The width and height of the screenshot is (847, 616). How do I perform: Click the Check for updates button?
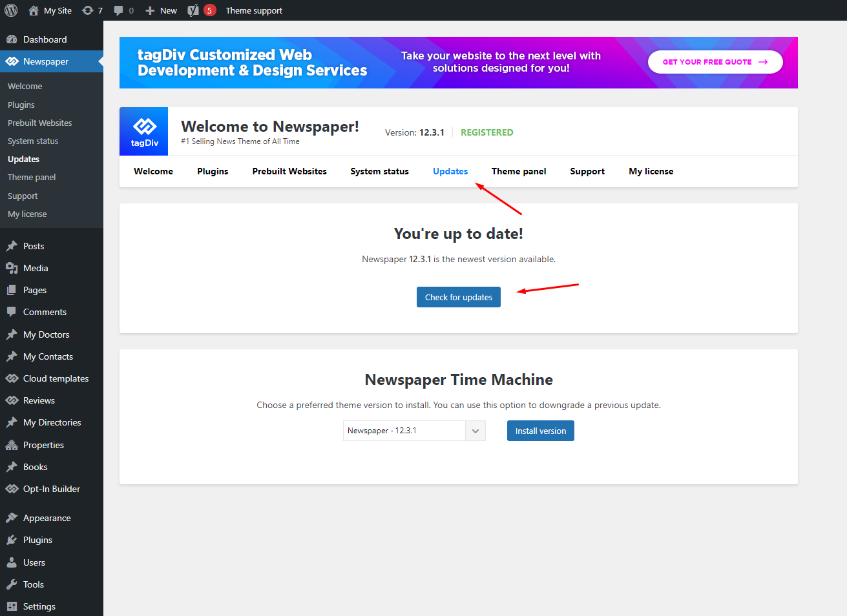coord(459,297)
